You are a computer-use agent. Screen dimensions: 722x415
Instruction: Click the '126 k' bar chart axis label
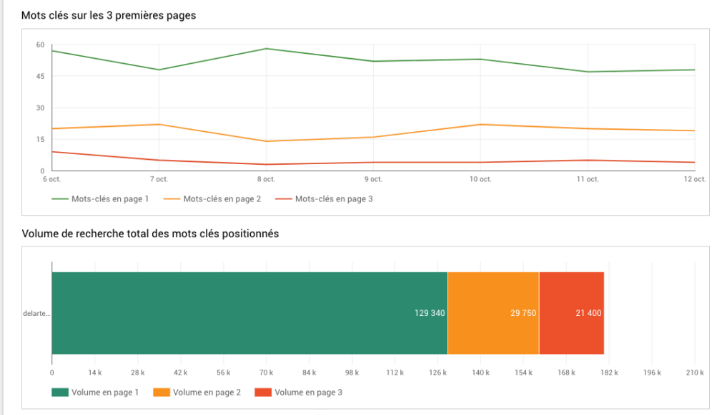(x=438, y=373)
